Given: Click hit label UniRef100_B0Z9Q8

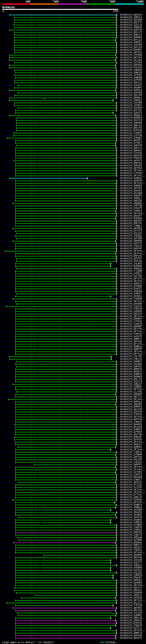Looking at the screenshot, I should 131,193.
